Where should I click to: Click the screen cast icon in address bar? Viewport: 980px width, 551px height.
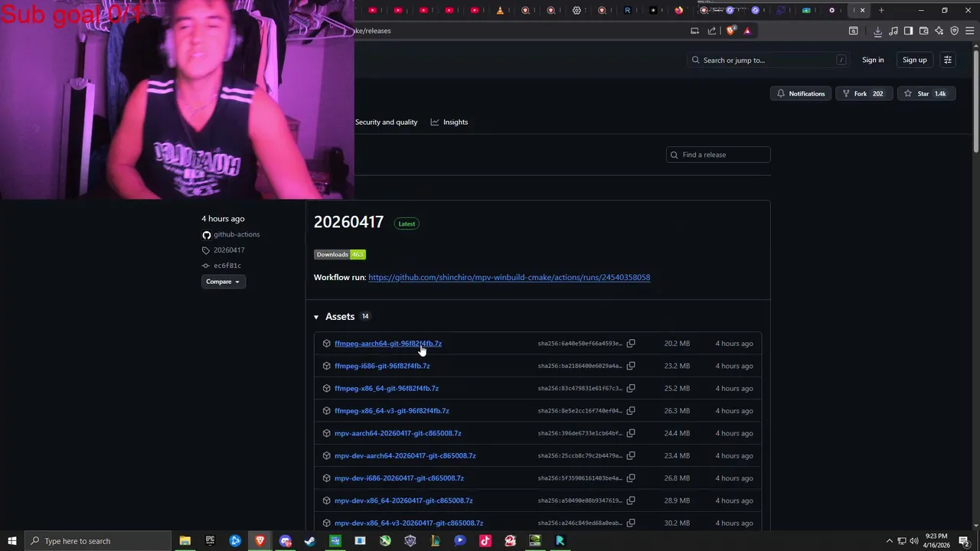click(694, 31)
